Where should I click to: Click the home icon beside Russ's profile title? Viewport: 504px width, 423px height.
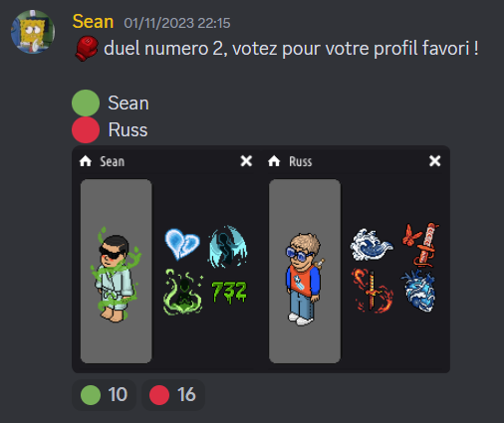click(x=274, y=161)
